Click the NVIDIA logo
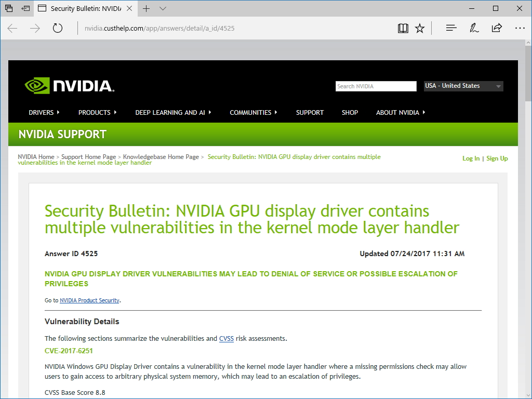The image size is (532, 399). 70,86
